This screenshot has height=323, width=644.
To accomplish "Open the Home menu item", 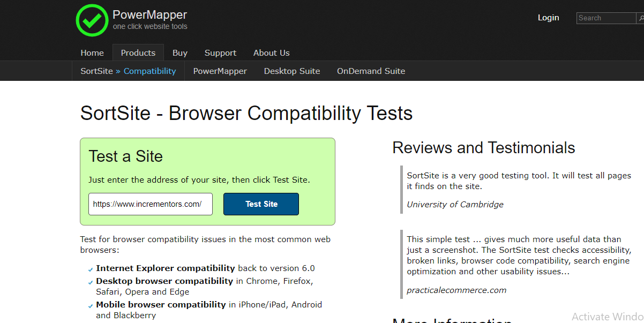I will [92, 52].
